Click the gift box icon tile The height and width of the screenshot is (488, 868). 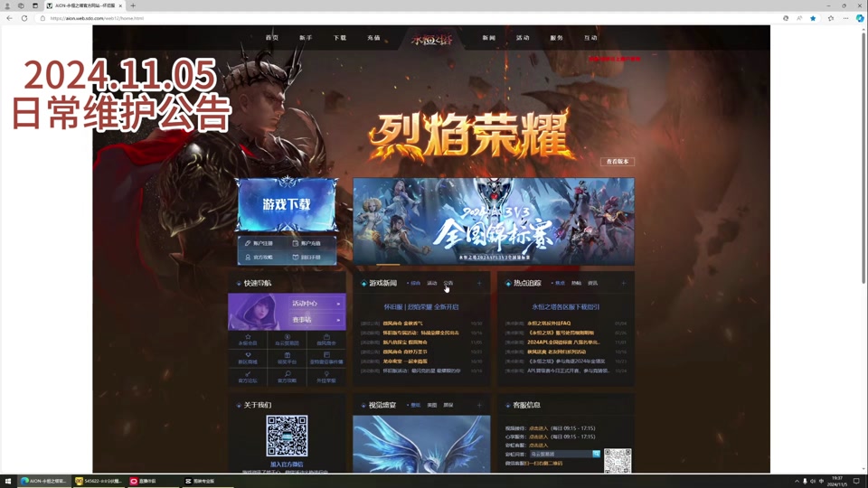(287, 358)
